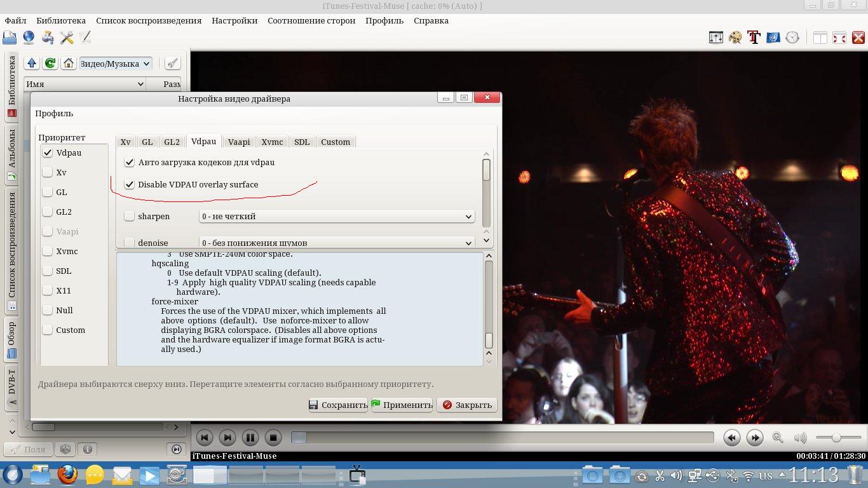Open the mail envelope icon in taskbar
The height and width of the screenshot is (488, 868).
[122, 475]
